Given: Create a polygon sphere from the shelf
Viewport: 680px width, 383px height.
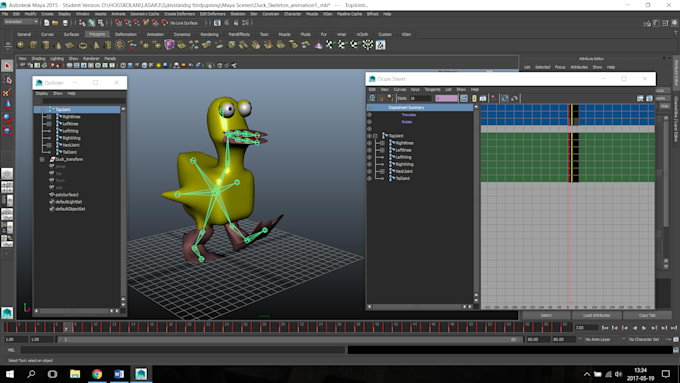Looking at the screenshot, I should coord(21,45).
